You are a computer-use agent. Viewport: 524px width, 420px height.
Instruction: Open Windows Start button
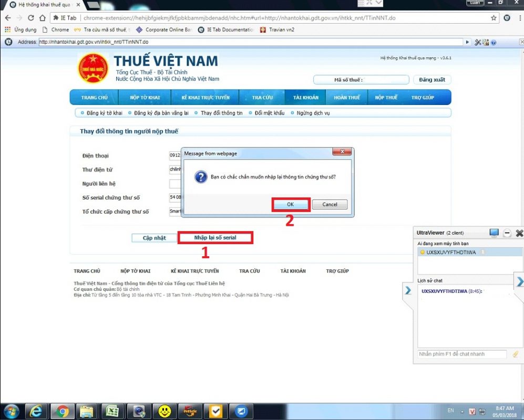point(12,411)
